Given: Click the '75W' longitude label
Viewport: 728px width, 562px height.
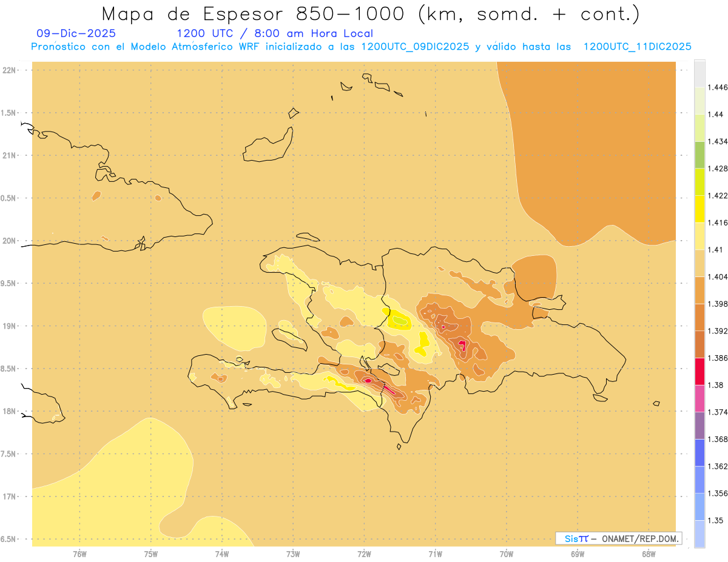Looking at the screenshot, I should pos(150,554).
